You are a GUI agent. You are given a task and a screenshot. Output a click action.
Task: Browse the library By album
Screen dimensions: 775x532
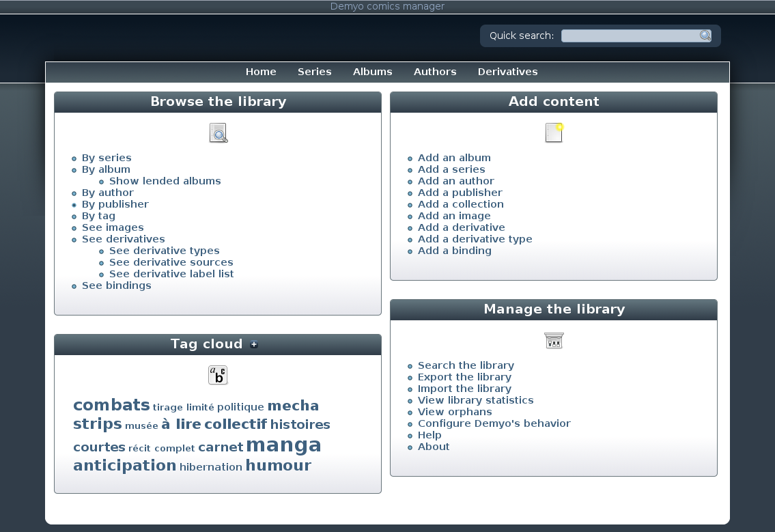coord(107,169)
